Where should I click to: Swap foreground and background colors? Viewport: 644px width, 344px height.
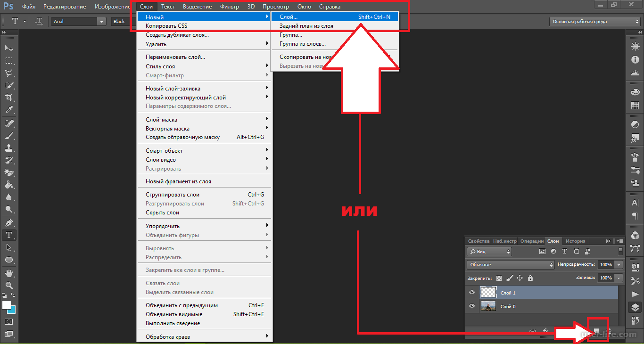[13, 295]
